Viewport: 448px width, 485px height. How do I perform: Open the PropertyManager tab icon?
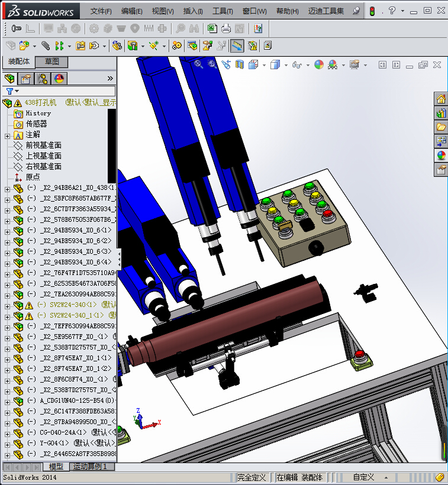click(x=25, y=79)
